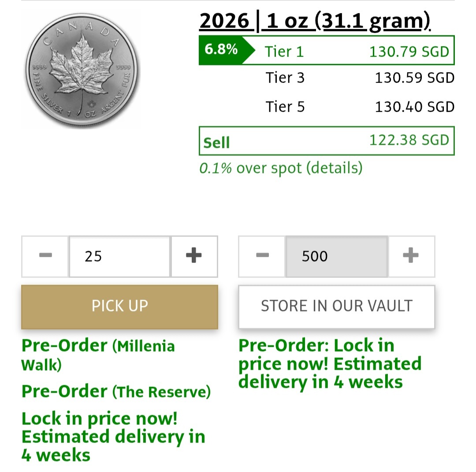View the Canada Maple Leaf coin image
The height and width of the screenshot is (472, 476).
click(82, 70)
